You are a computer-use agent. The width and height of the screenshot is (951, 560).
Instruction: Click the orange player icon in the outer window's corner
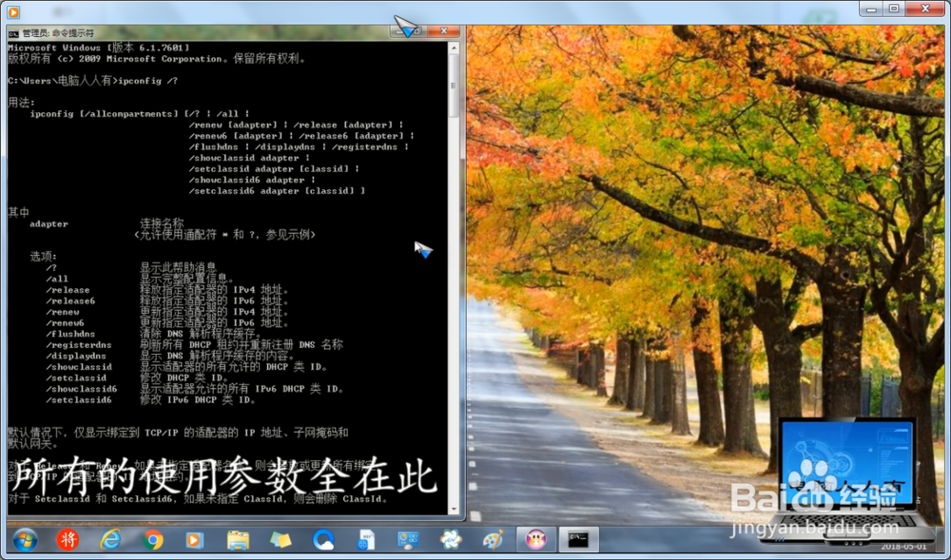pos(13,11)
